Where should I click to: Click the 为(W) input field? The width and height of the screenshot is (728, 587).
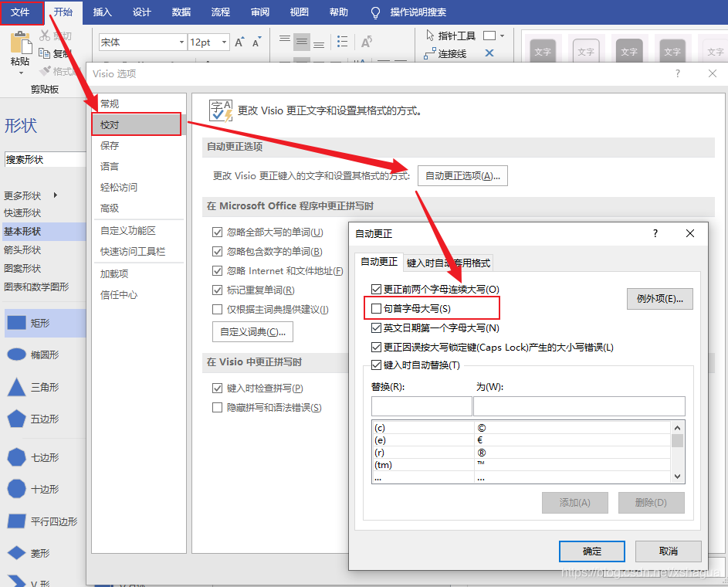coord(579,406)
